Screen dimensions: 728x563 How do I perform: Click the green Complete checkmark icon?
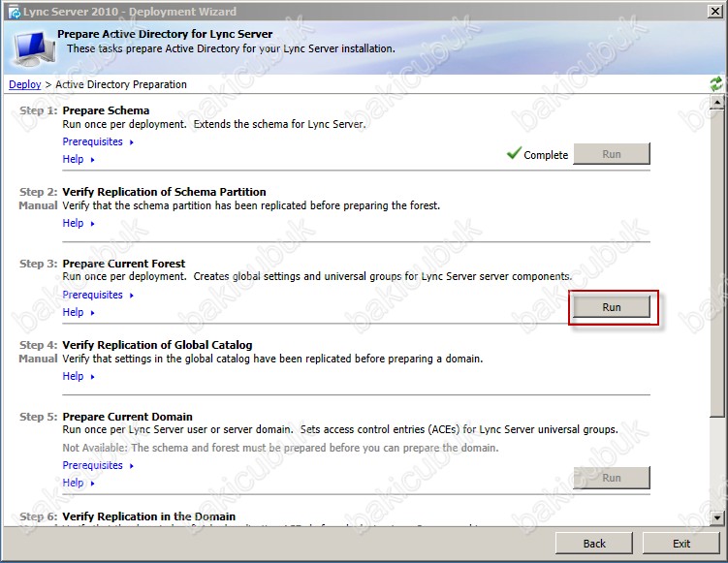pos(514,153)
